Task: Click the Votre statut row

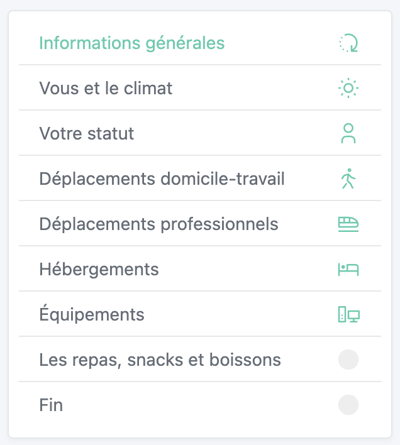Action: (200, 133)
